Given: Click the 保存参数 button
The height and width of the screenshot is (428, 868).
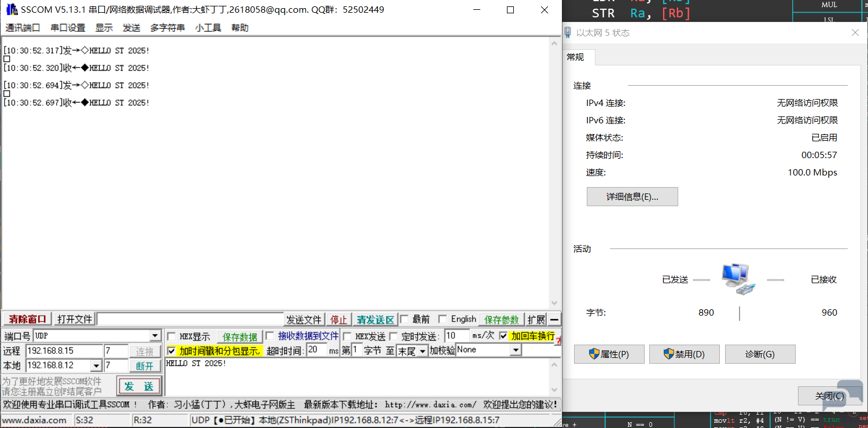Looking at the screenshot, I should [x=502, y=320].
